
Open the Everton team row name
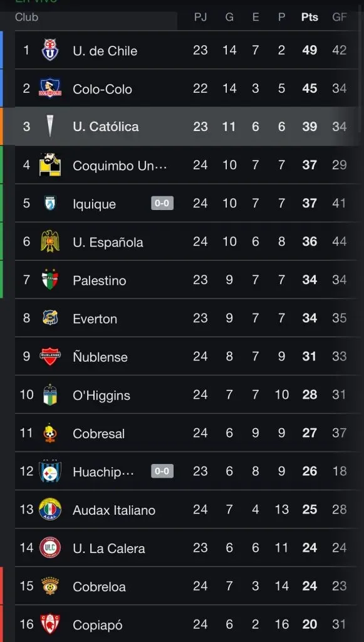(95, 319)
